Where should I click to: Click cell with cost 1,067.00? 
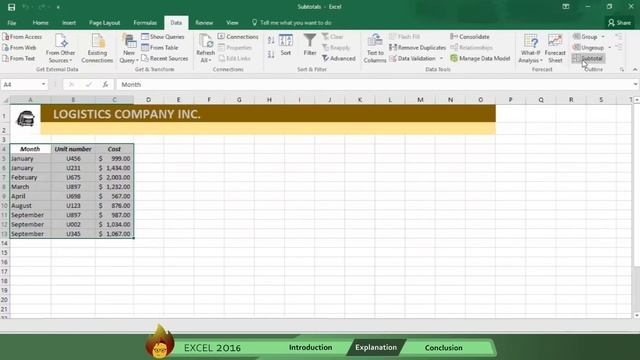114,234
